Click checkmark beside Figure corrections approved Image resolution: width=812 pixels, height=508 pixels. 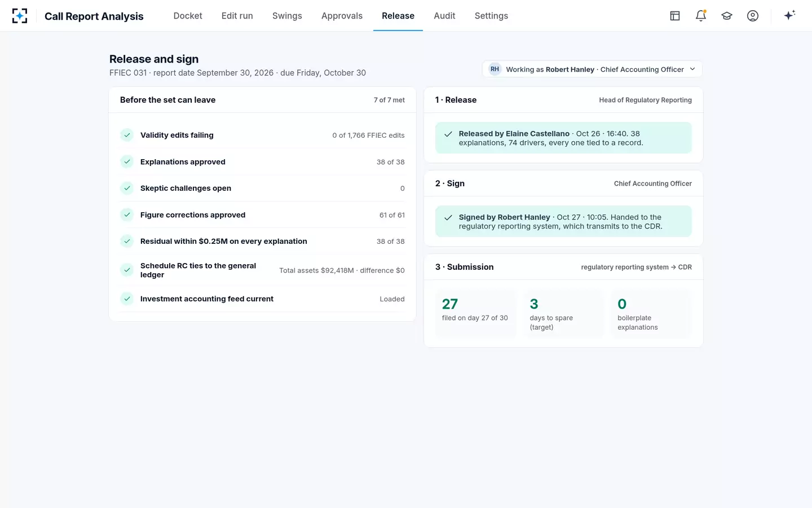pos(127,214)
